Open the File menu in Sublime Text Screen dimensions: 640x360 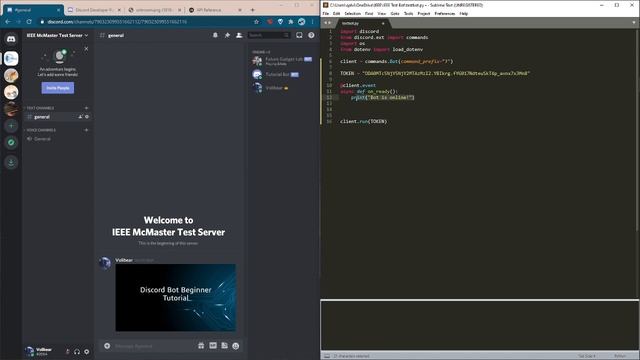pos(326,13)
